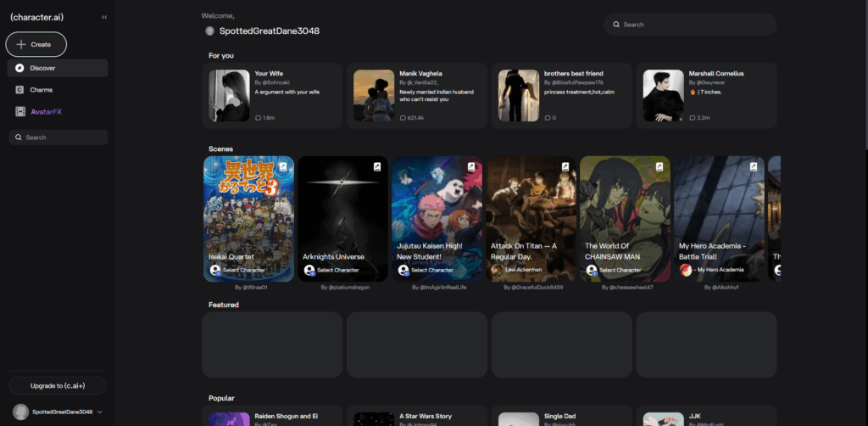Viewport: 868px width, 426px height.
Task: Open JJK popular card
Action: point(706,416)
